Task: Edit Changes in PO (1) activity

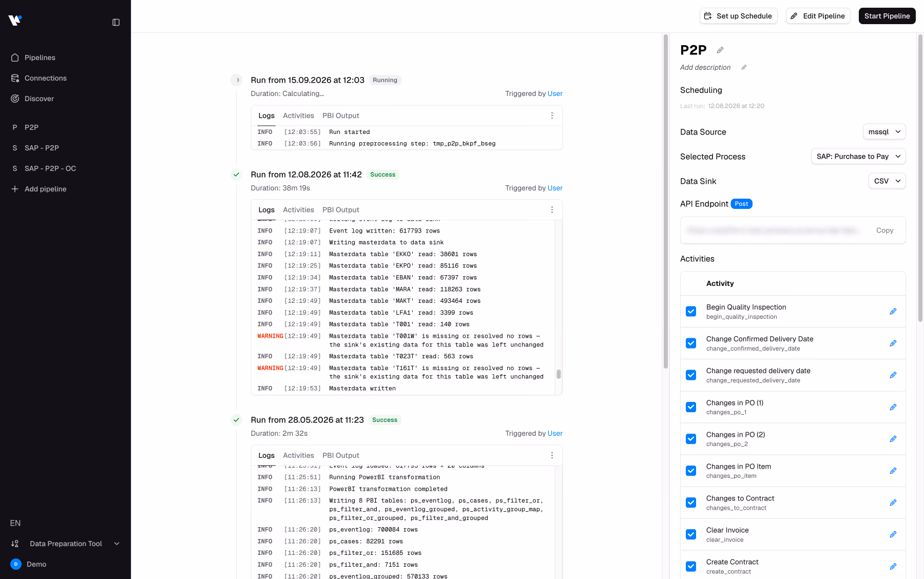Action: click(893, 407)
